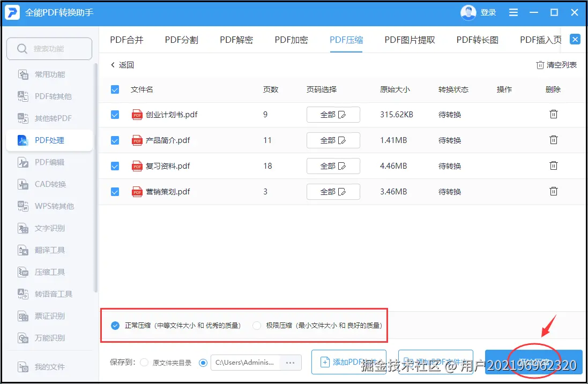Toggle the select-all checkbox in header
The height and width of the screenshot is (384, 588).
point(115,89)
